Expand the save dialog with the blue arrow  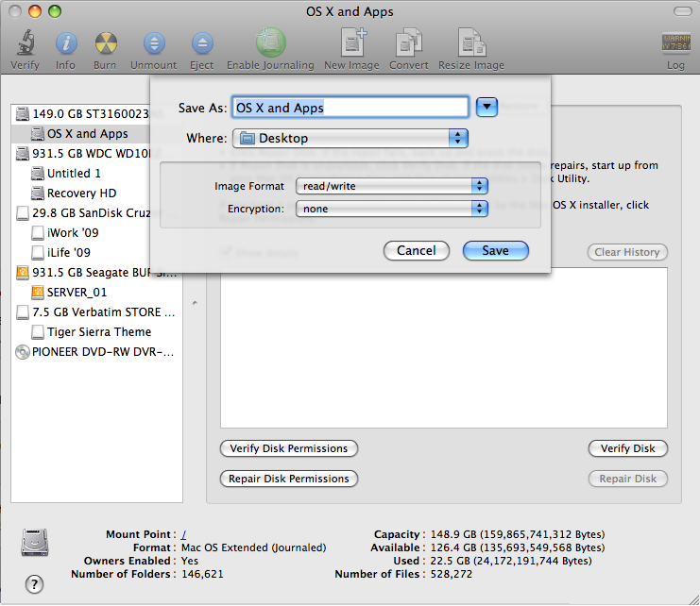[487, 107]
